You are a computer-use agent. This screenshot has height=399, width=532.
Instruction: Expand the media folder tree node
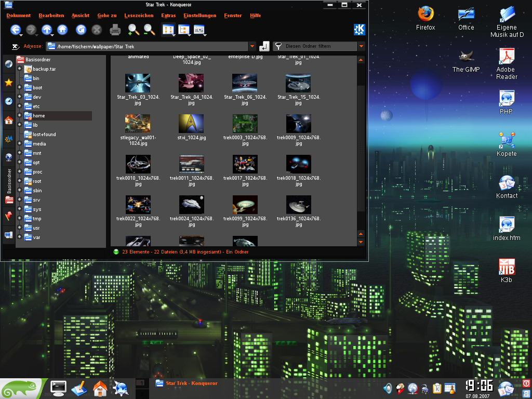point(19,144)
